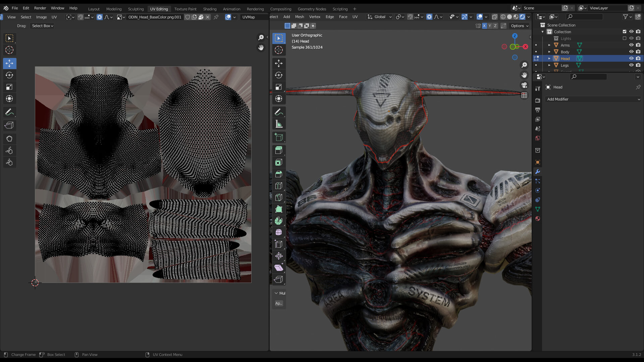Open the Drag Select Box dropdown
The image size is (644, 362).
[x=42, y=26]
